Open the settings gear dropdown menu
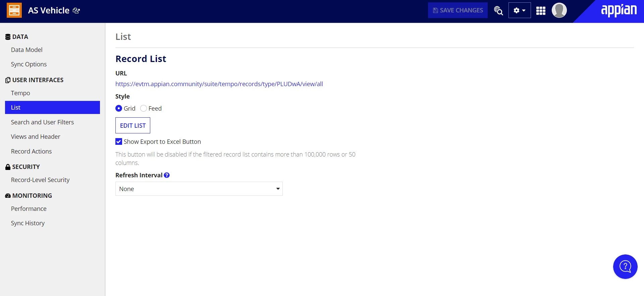Viewport: 644px width, 296px height. click(x=520, y=10)
